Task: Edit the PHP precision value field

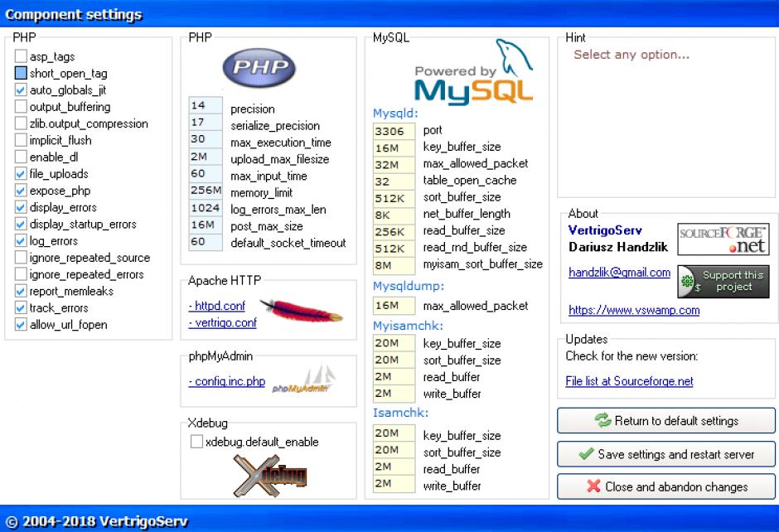Action: (x=206, y=105)
